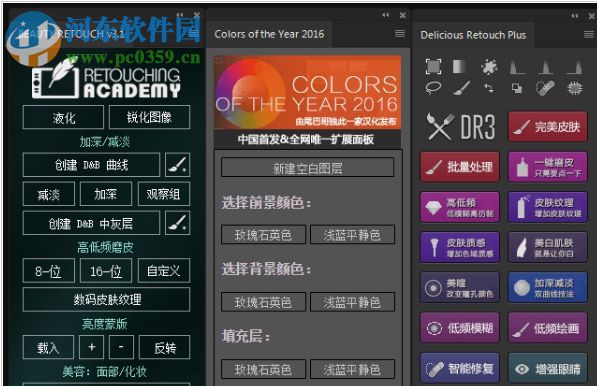The image size is (597, 386).
Task: Click the 智能修复 button
Action: (460, 368)
